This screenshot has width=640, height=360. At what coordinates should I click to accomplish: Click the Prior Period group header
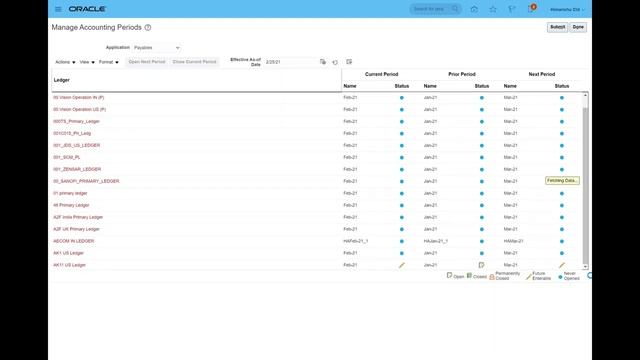click(x=462, y=74)
